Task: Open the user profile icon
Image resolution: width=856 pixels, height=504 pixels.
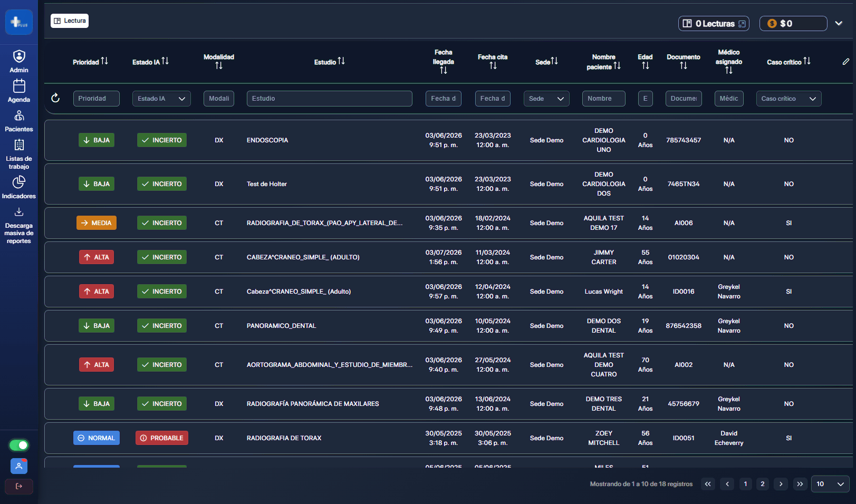Action: [x=19, y=466]
